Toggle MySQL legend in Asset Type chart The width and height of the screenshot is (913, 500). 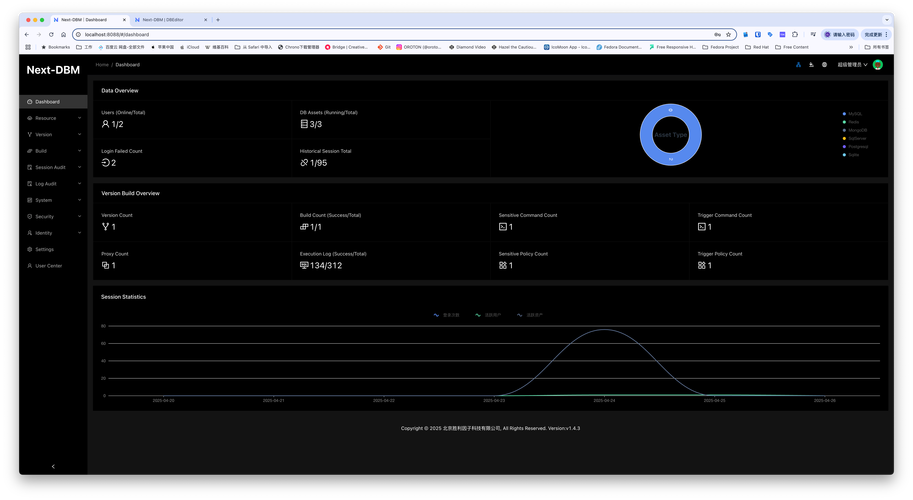tap(851, 114)
